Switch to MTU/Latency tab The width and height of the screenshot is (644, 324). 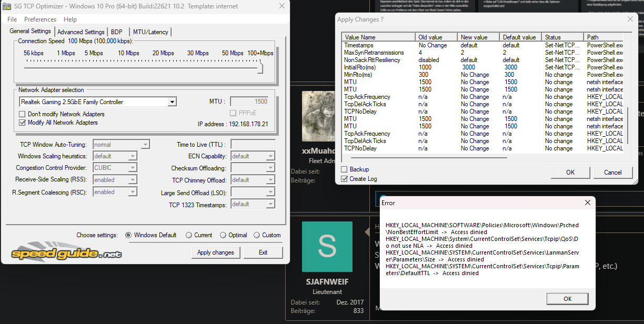pos(150,32)
